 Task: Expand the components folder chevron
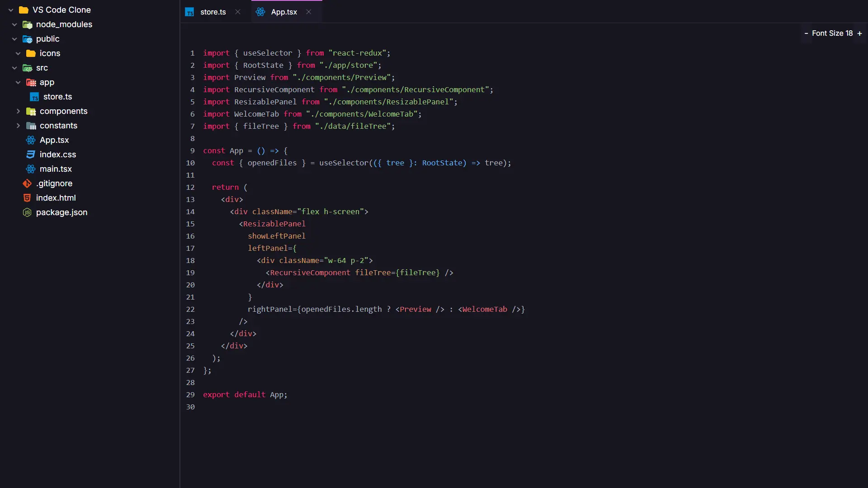click(x=18, y=111)
